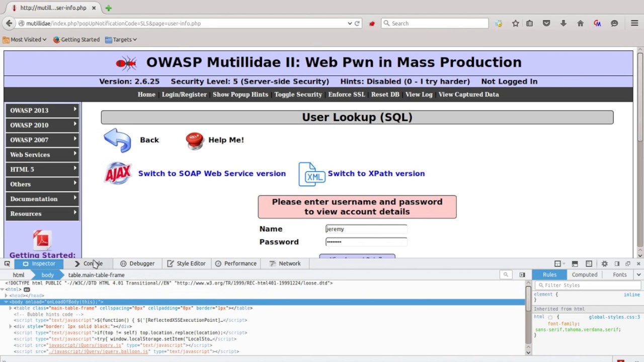This screenshot has height=362, width=644.
Task: Click the blue Back arrow image on page
Action: [x=117, y=140]
